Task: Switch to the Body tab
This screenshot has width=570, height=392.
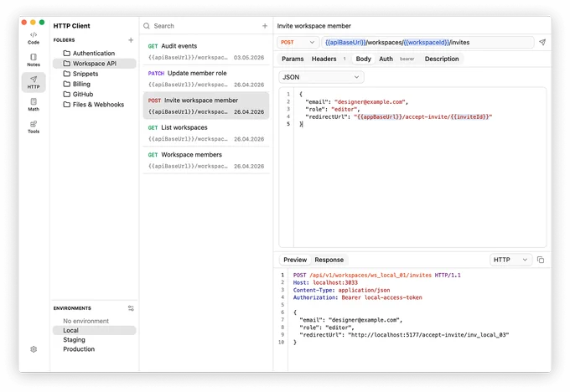Action: click(x=363, y=59)
